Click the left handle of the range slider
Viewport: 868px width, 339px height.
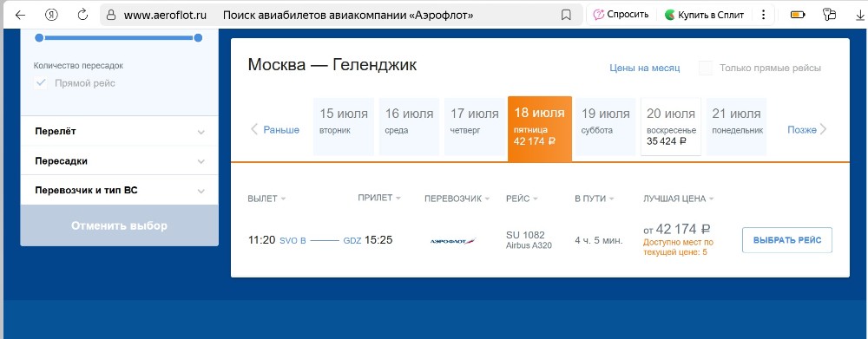39,38
